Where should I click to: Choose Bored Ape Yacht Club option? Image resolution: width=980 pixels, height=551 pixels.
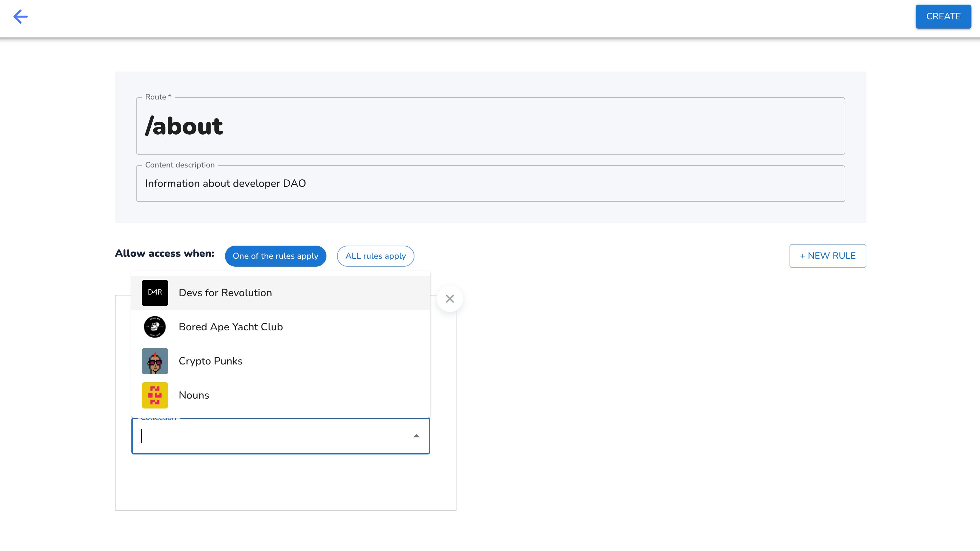click(281, 327)
